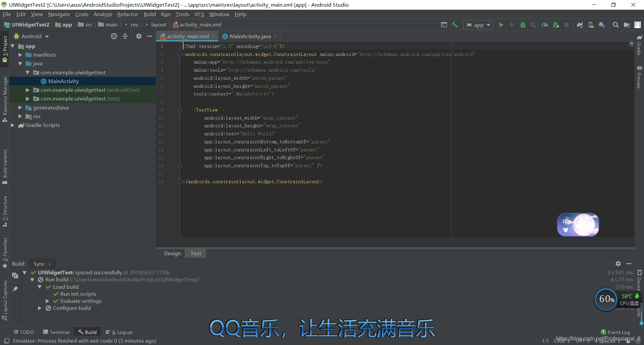Expand com.example.uiwidgettest (androidTest) package
644x345 pixels.
[x=28, y=90]
